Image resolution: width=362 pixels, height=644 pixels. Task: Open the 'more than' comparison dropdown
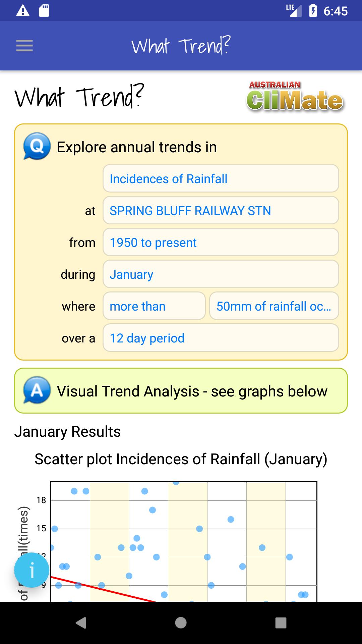[154, 306]
